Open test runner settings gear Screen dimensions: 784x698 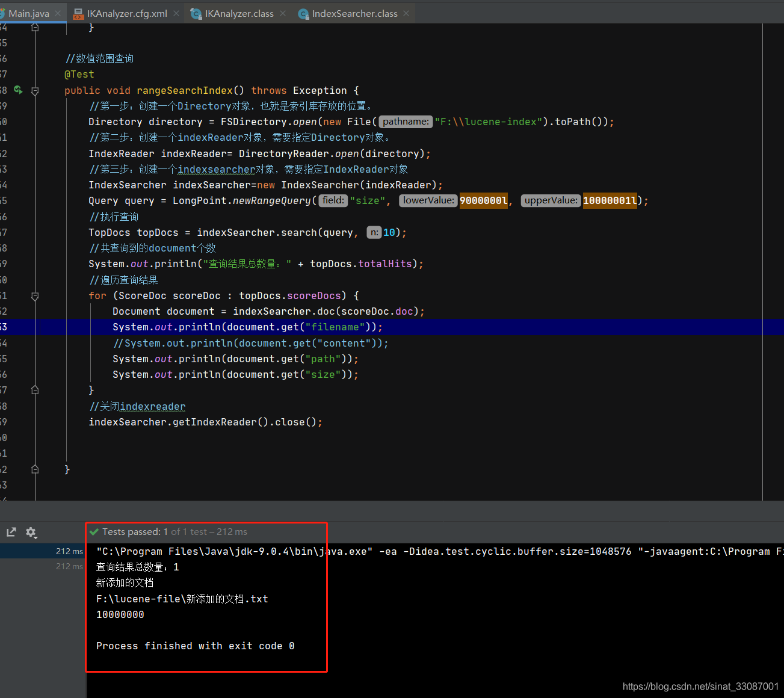pos(31,533)
